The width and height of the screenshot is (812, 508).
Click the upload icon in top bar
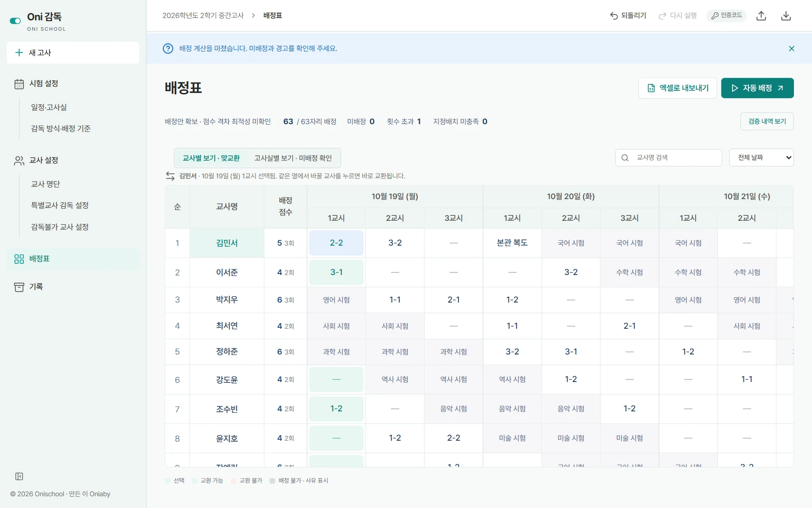tap(761, 16)
